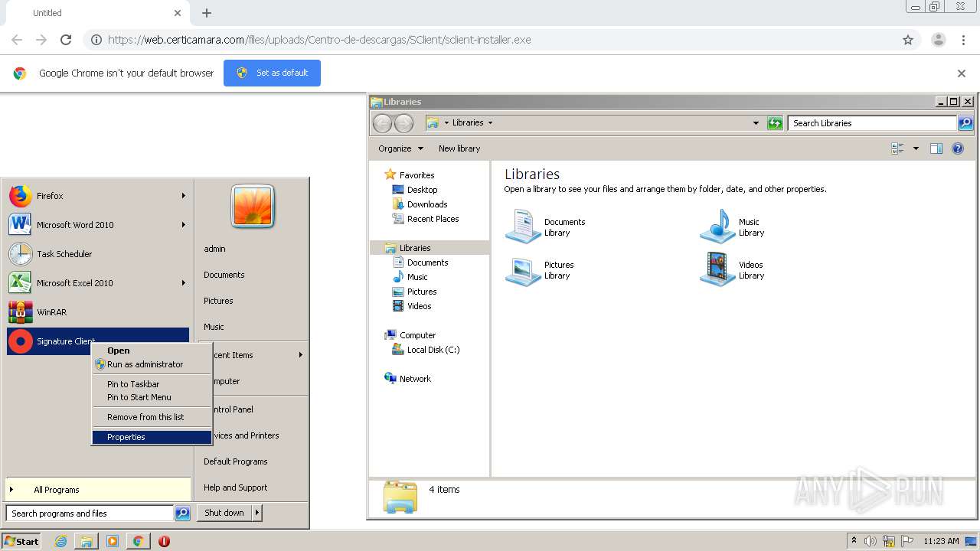Open WinRAR from the Start menu
The height and width of the screenshot is (551, 980).
tap(98, 312)
